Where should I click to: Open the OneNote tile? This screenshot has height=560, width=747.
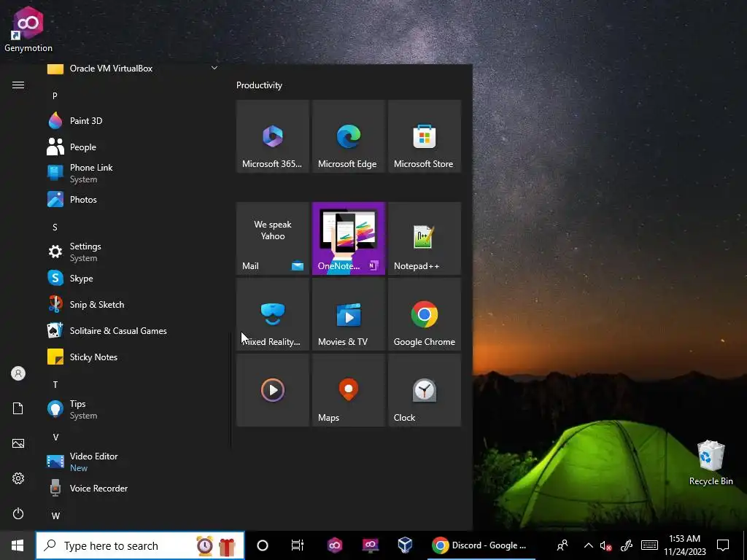click(x=348, y=238)
